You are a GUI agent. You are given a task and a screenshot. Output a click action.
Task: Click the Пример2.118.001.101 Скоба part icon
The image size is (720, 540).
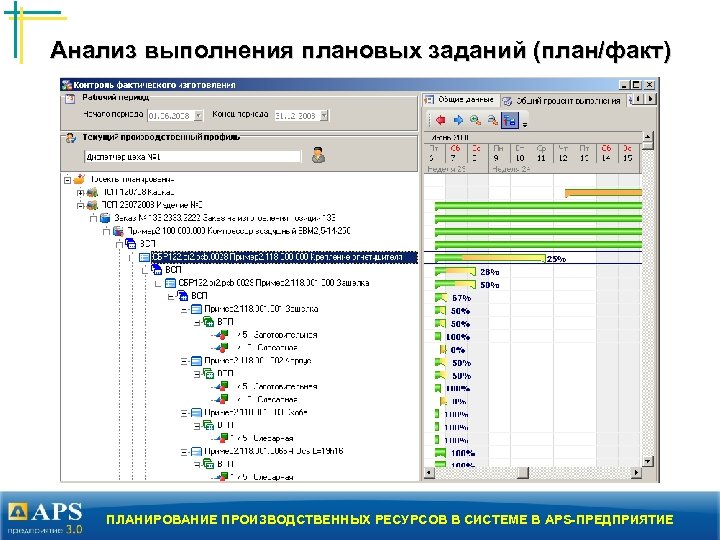tap(196, 413)
